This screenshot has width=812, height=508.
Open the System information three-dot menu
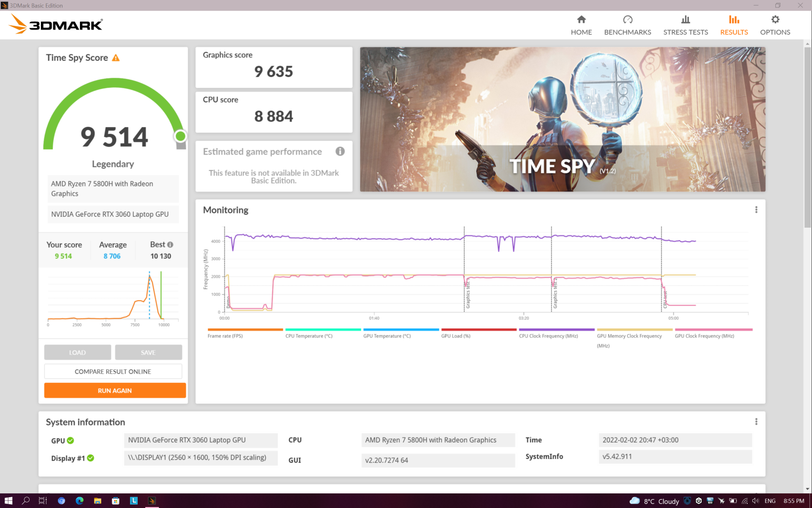coord(756,422)
